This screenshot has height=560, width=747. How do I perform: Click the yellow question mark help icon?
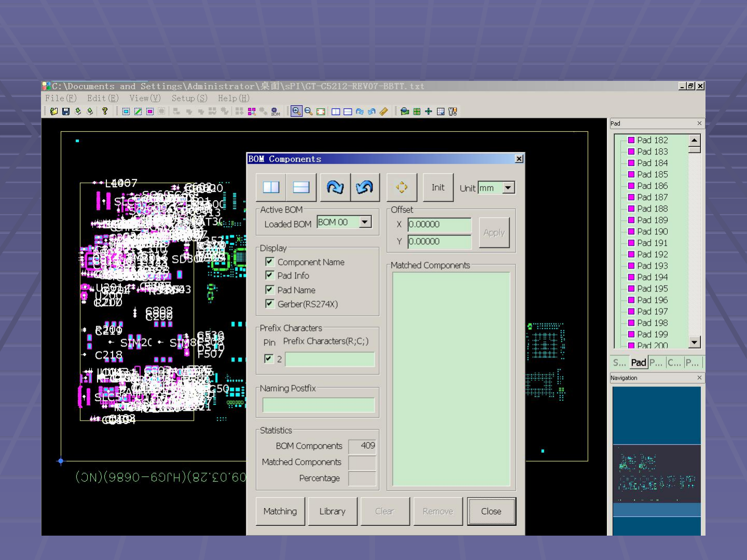pos(105,111)
